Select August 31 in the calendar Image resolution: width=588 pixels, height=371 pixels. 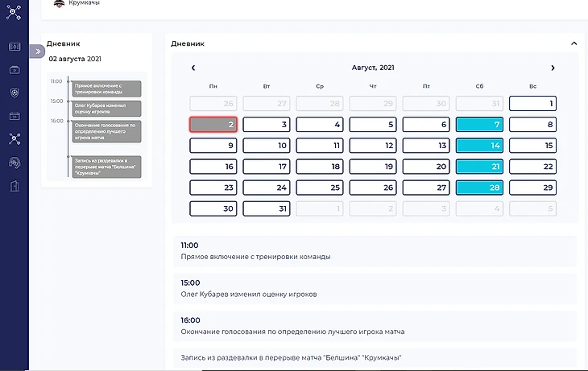pos(267,208)
